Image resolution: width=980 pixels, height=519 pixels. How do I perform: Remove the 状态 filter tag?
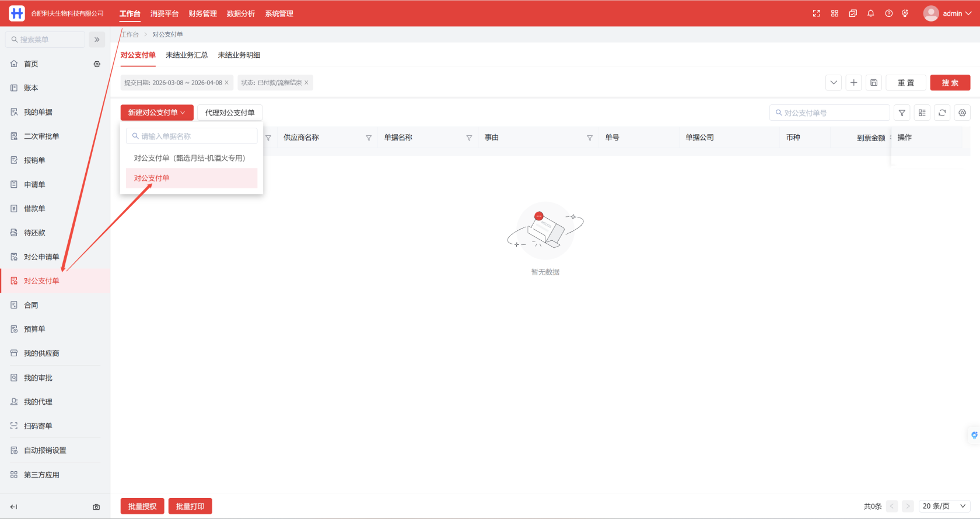click(306, 83)
